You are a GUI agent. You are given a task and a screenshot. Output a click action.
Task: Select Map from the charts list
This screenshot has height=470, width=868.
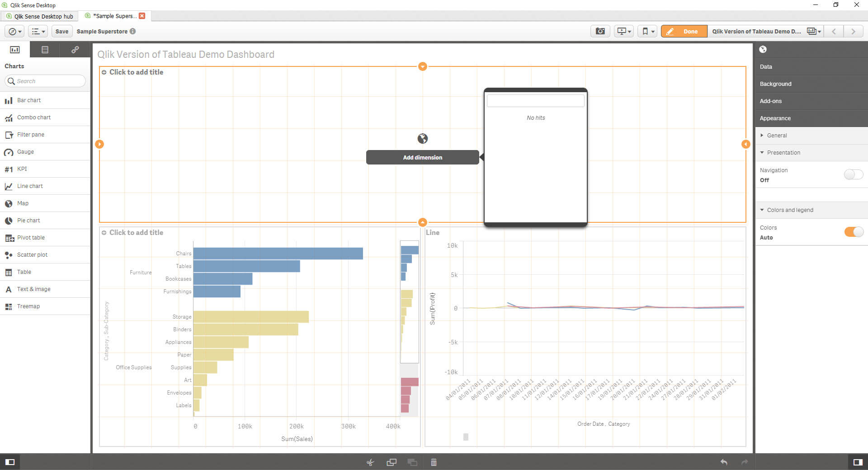coord(45,203)
